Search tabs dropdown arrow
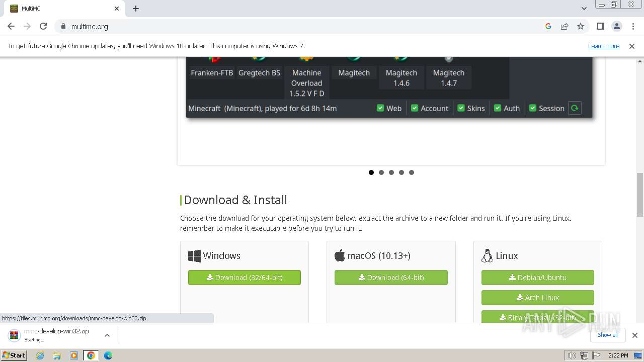The image size is (644, 362). 584,9
